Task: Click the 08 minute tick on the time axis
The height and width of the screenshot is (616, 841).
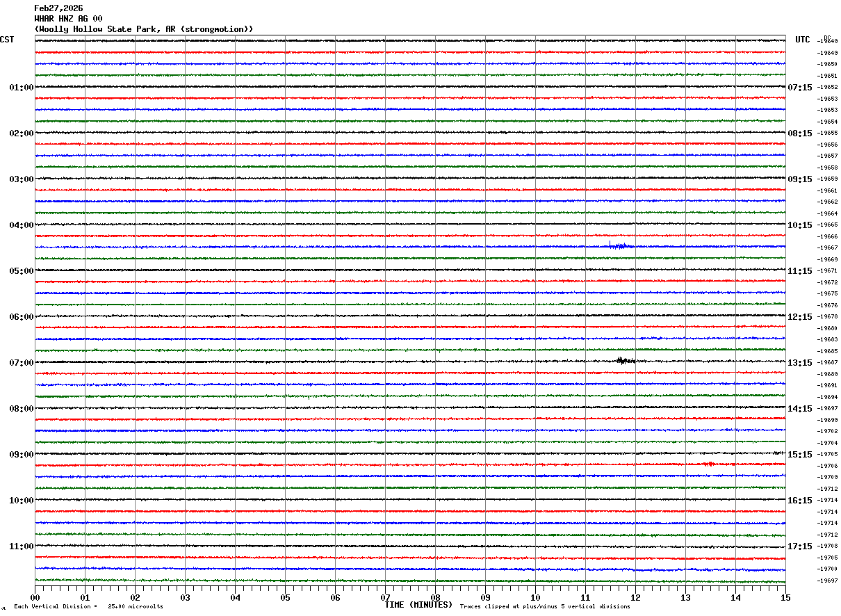Action: [435, 597]
